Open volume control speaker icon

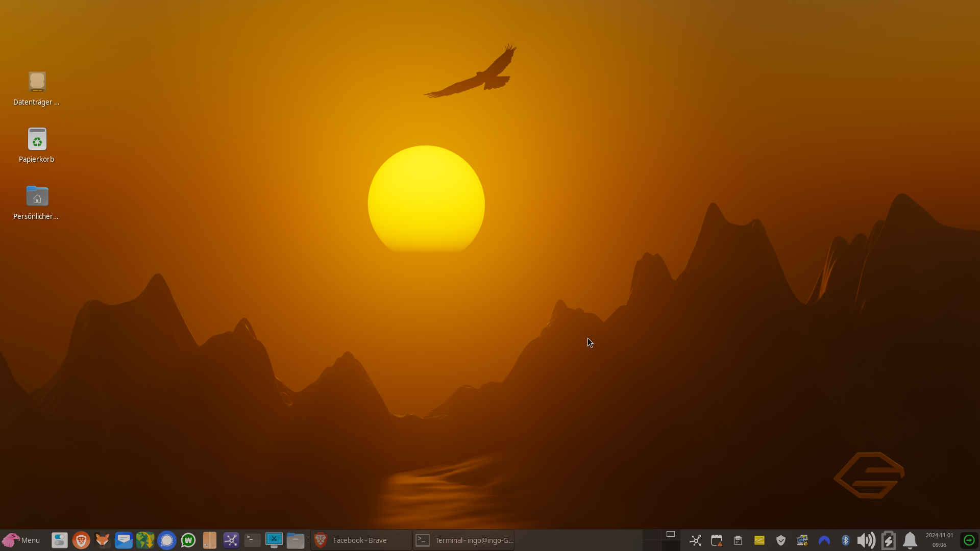click(x=866, y=540)
